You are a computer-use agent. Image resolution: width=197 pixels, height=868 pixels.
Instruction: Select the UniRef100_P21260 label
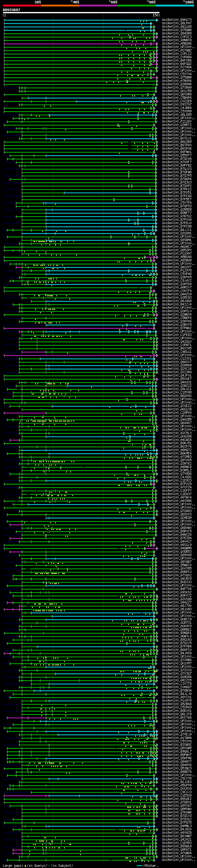point(177,121)
